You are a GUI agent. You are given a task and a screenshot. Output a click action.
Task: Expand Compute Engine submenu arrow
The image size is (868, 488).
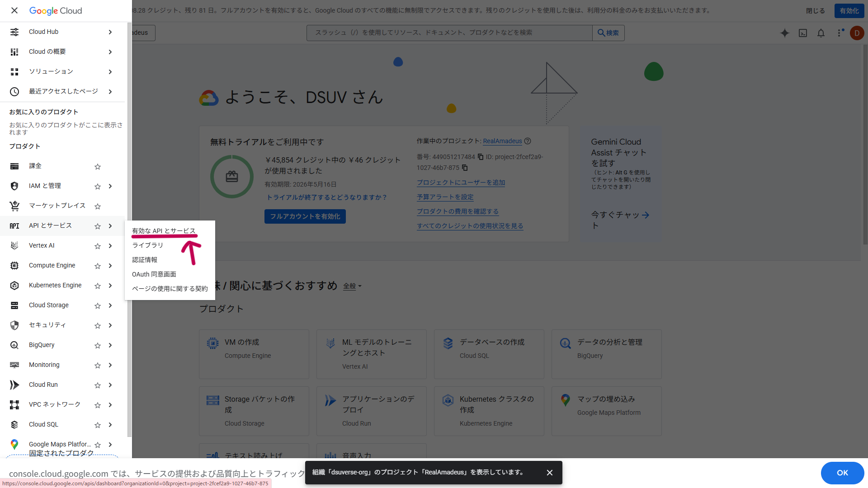point(110,266)
